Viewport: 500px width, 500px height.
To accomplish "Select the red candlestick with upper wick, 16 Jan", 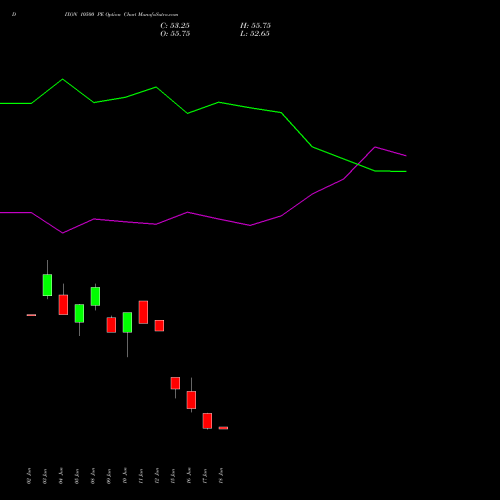I will (x=191, y=400).
